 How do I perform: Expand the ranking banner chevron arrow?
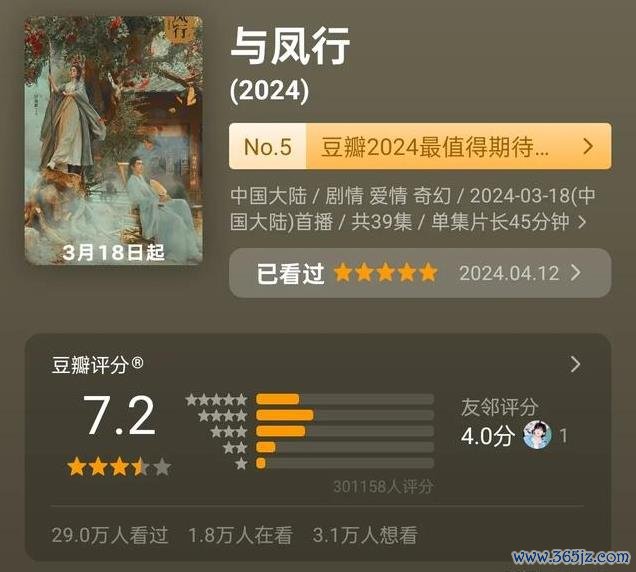click(x=589, y=146)
